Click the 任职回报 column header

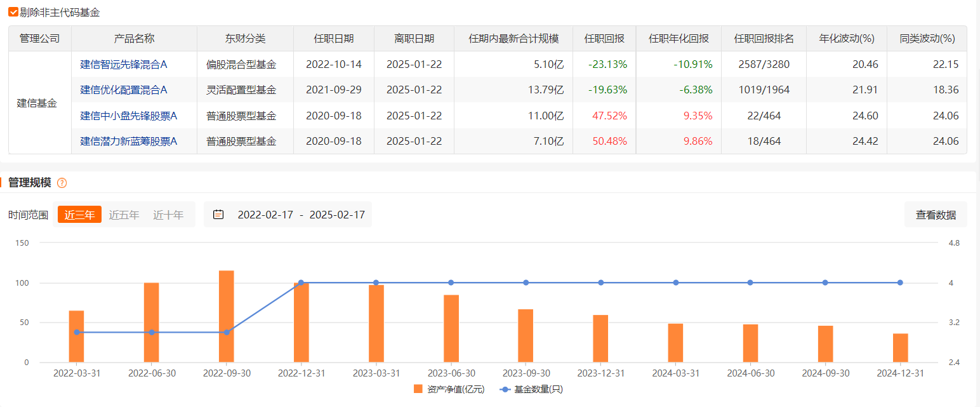(604, 38)
